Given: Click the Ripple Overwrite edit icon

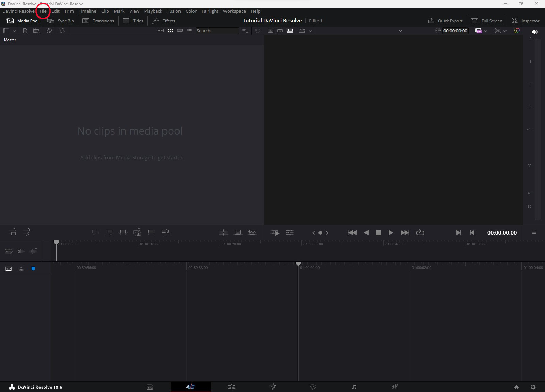Looking at the screenshot, I should (x=123, y=232).
